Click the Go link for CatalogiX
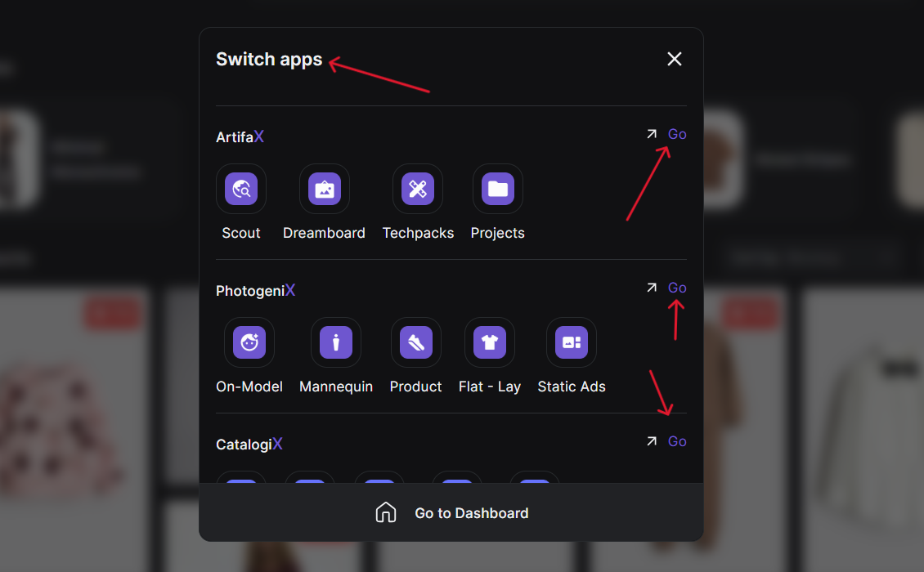 pos(677,441)
